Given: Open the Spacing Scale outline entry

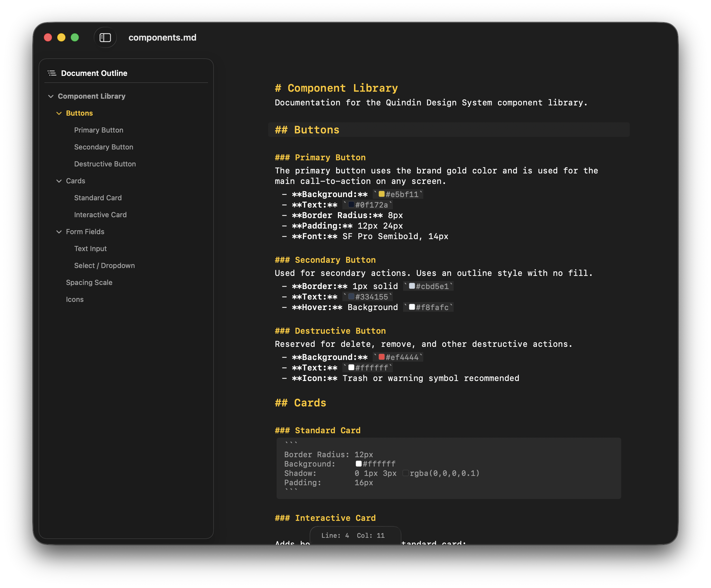Looking at the screenshot, I should pyautogui.click(x=89, y=282).
